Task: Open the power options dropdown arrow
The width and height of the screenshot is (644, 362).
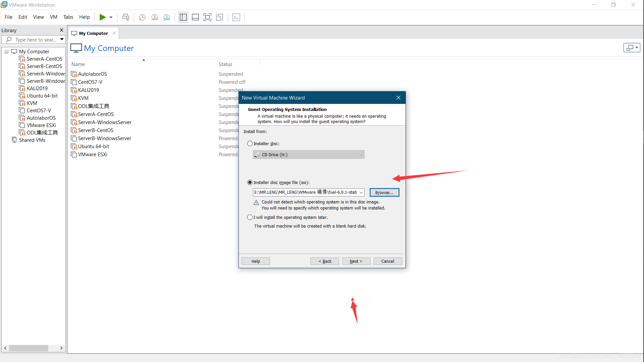Action: (x=111, y=17)
